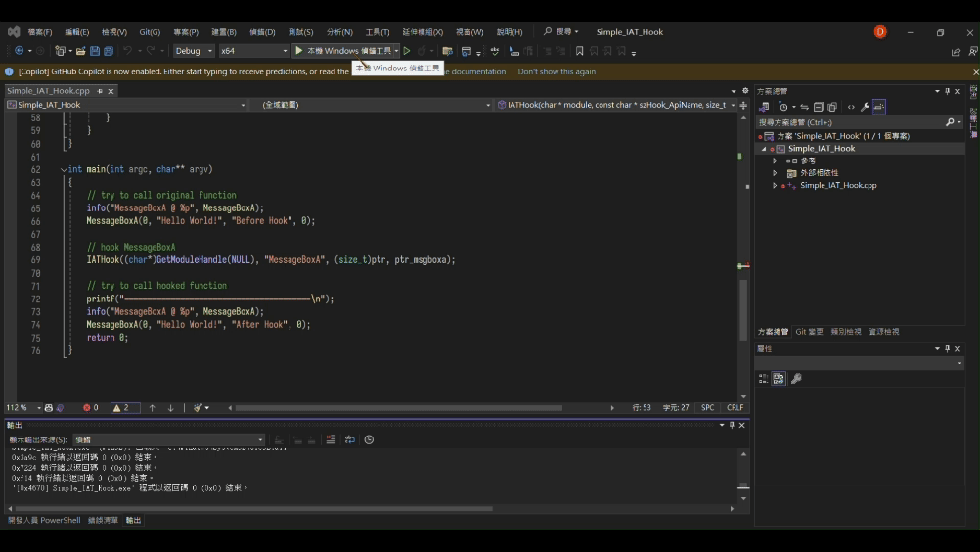Image resolution: width=980 pixels, height=552 pixels.
Task: Open the debug menu labeled (D)
Action: (262, 32)
